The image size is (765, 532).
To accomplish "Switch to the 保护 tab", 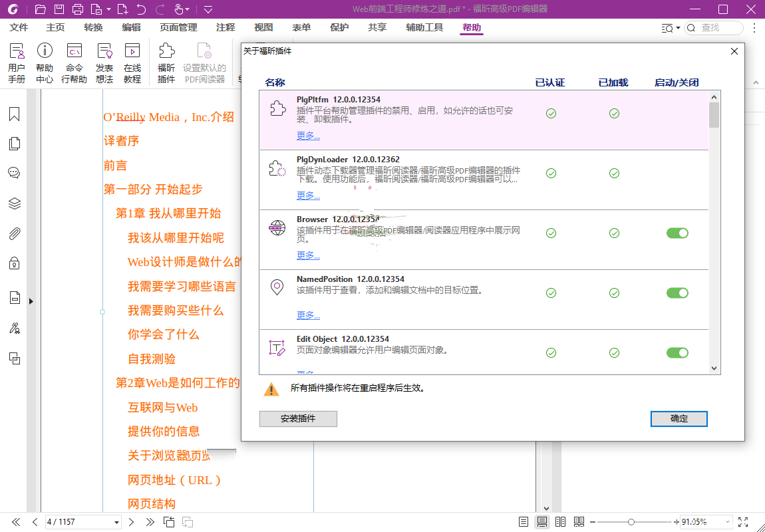I will [x=339, y=28].
